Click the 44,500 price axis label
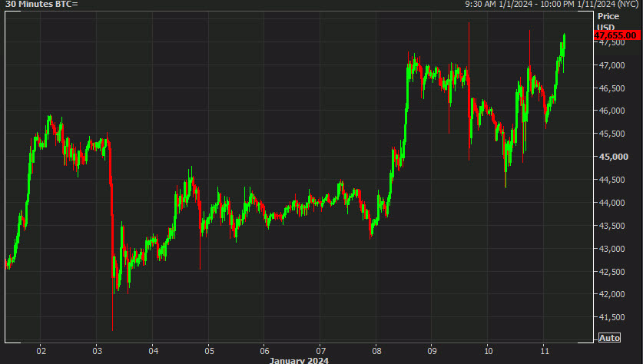The height and width of the screenshot is (364, 643). coord(612,180)
